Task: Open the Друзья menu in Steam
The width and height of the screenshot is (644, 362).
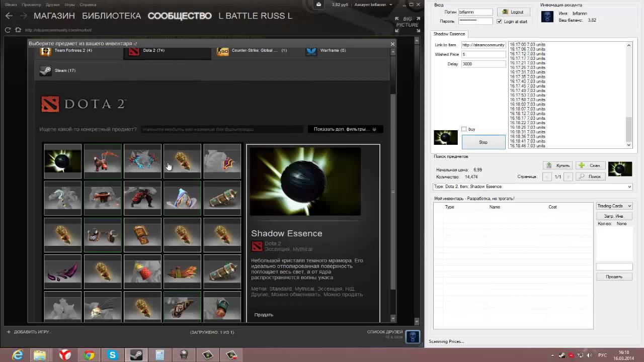Action: tap(53, 5)
